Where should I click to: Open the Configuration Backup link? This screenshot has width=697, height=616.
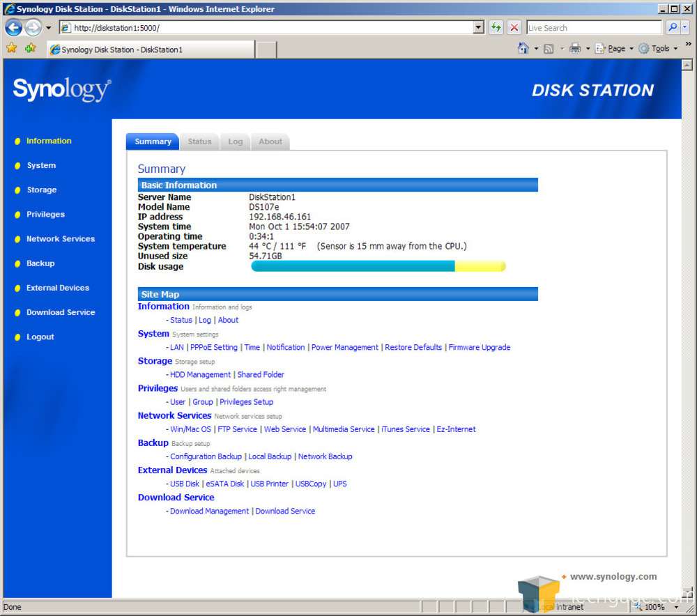pos(206,456)
